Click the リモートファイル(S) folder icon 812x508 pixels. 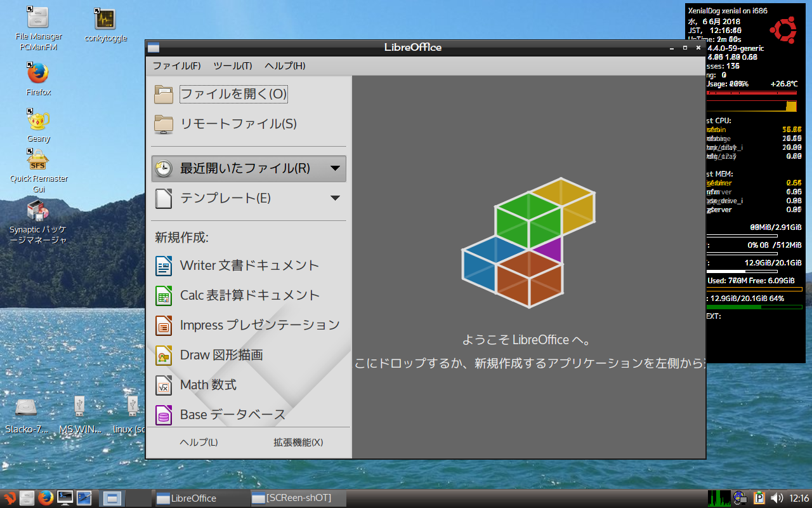(164, 124)
